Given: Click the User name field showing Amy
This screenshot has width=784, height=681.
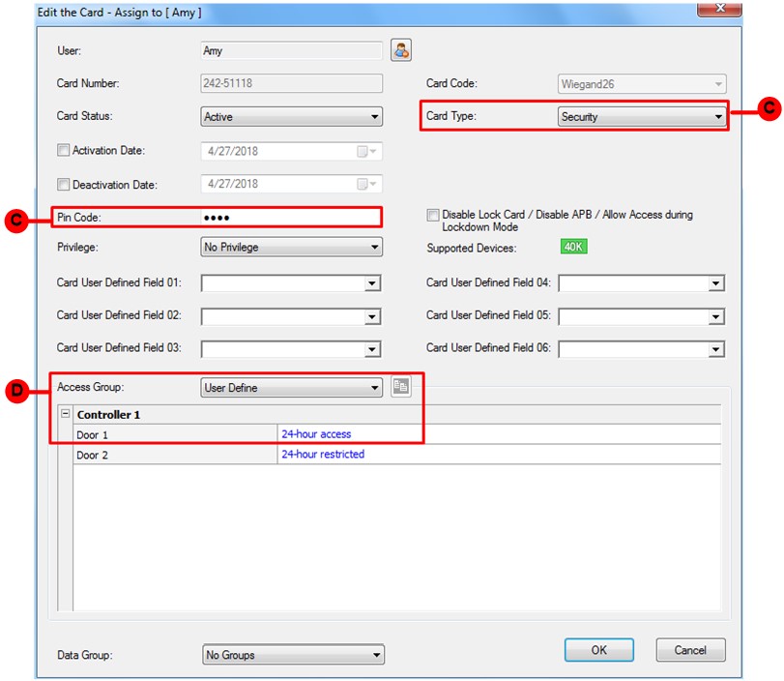Looking at the screenshot, I should (292, 50).
